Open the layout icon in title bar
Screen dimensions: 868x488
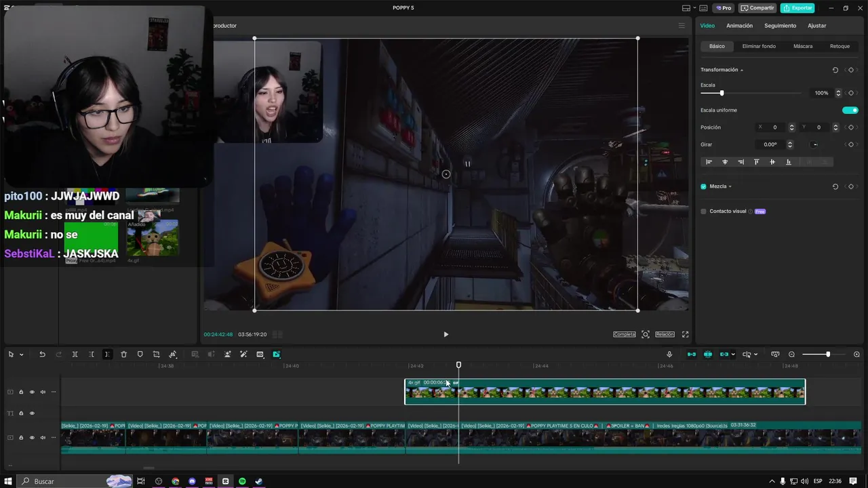pos(687,8)
